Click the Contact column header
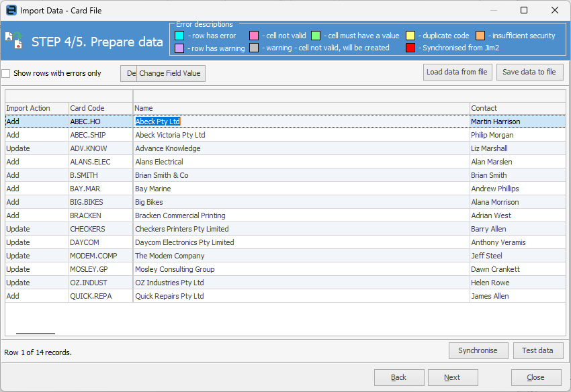This screenshot has height=392, width=571. tap(518, 108)
